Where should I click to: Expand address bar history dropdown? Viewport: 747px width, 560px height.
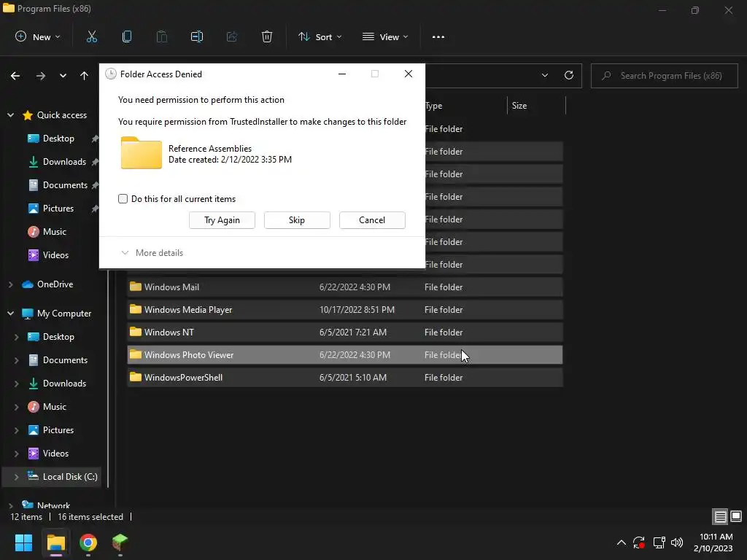tap(545, 75)
